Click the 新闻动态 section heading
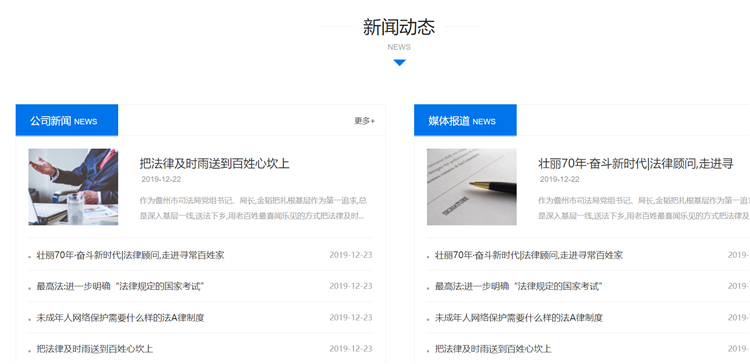This screenshot has width=750, height=364. coord(399,27)
